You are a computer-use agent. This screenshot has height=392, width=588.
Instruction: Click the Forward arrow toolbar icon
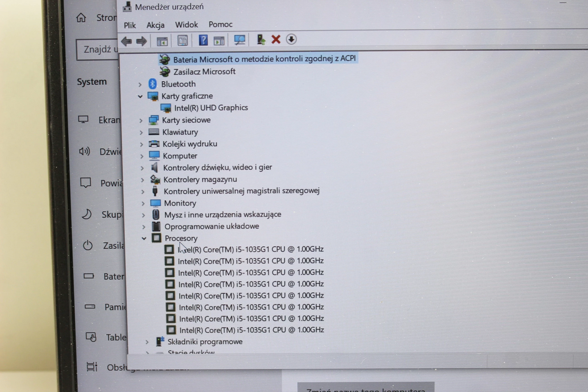(142, 41)
